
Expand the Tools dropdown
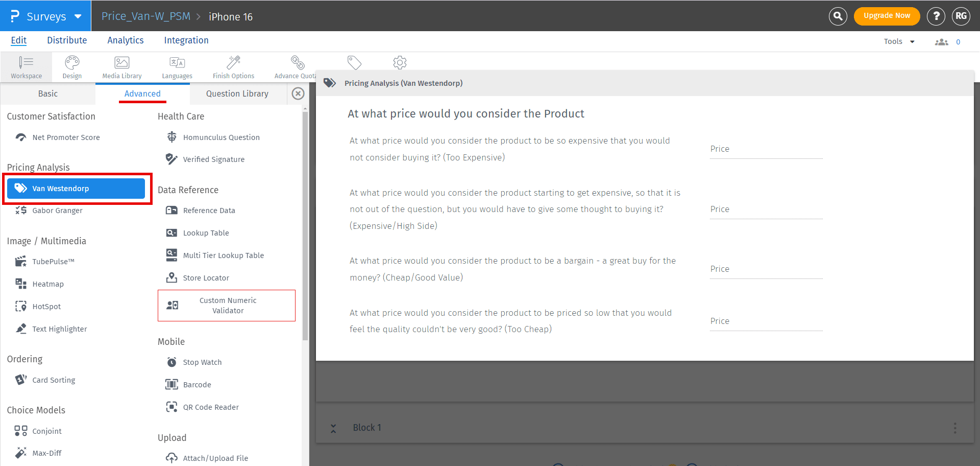click(x=898, y=41)
